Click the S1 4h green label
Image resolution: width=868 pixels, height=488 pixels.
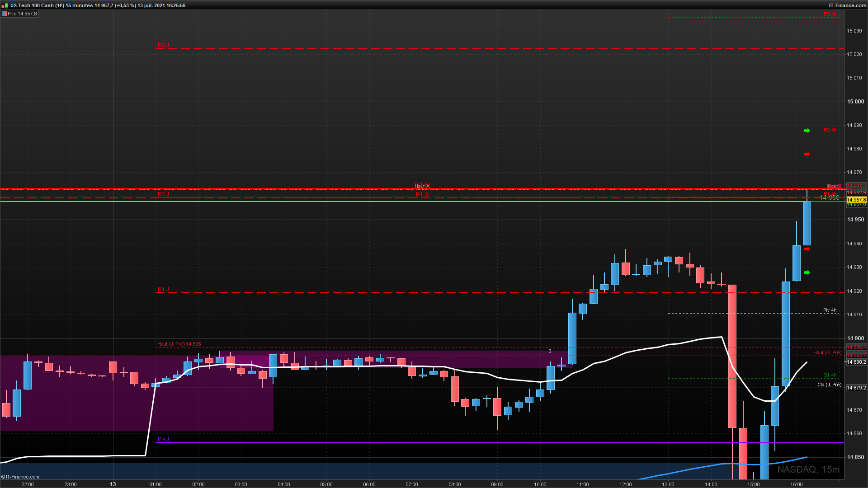830,375
